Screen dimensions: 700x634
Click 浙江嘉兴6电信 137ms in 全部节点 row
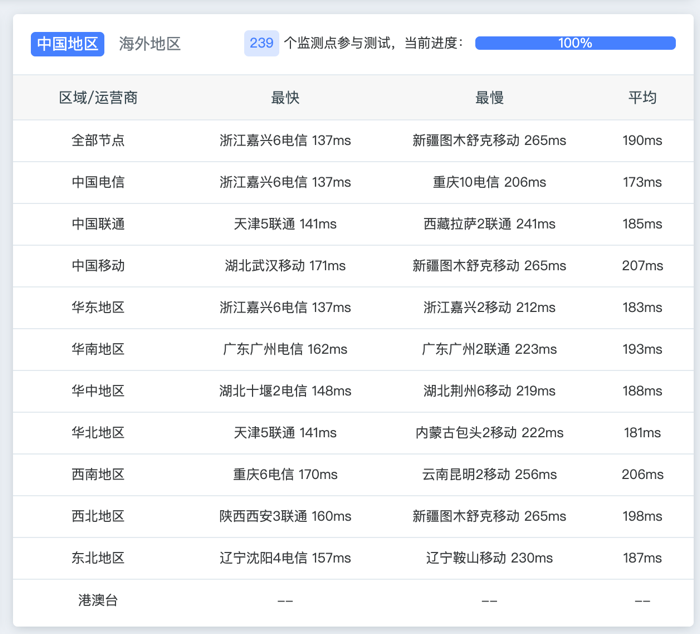pos(285,140)
